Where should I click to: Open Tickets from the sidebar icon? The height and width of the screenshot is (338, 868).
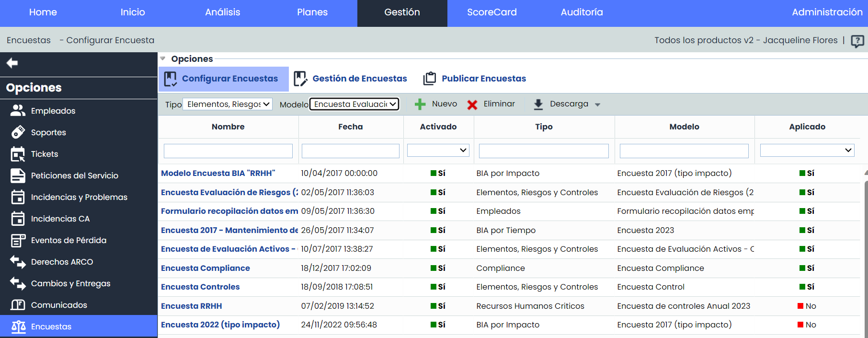18,154
